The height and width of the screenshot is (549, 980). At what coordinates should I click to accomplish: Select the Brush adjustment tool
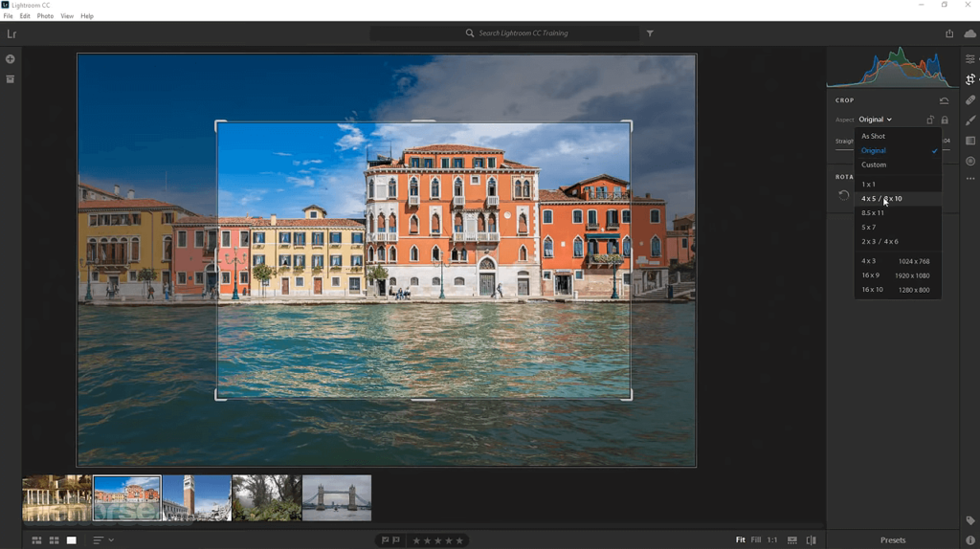969,121
